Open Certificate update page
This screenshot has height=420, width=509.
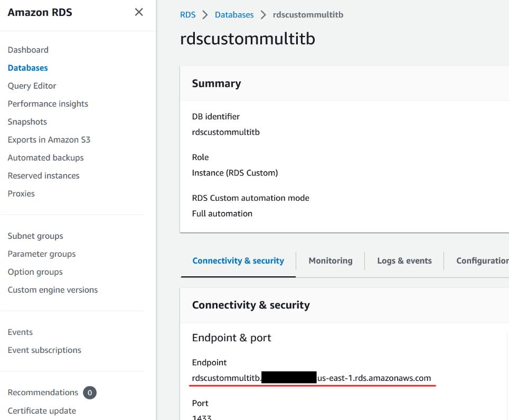[x=42, y=411]
